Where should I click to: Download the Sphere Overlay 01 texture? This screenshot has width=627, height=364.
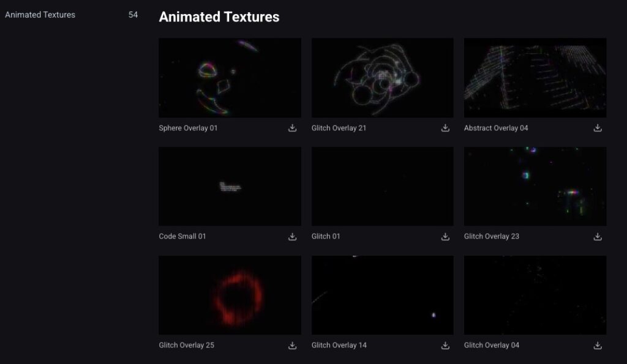292,128
